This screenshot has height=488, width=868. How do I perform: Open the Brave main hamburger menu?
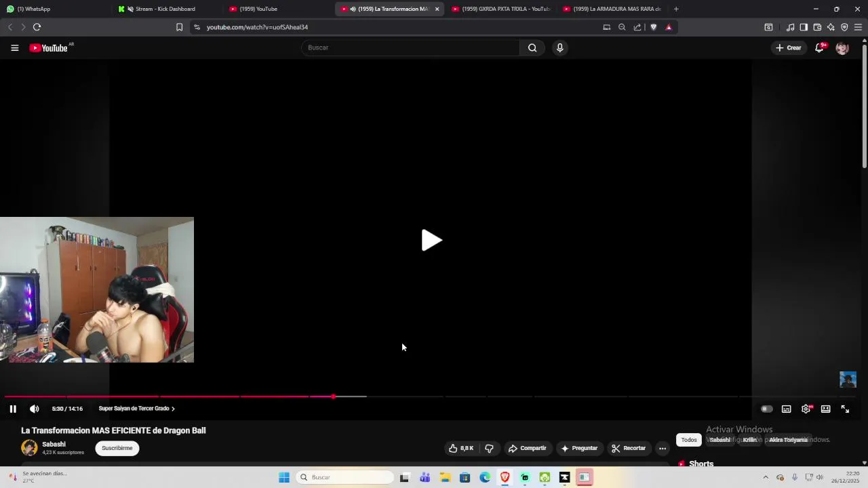858,27
